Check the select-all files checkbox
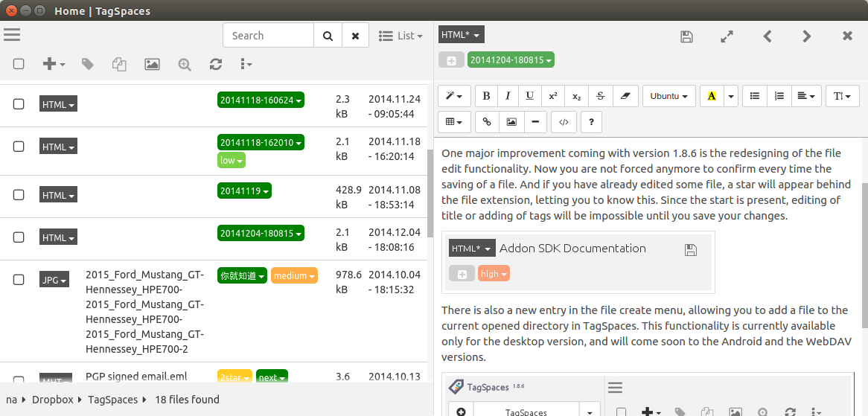 (x=19, y=65)
